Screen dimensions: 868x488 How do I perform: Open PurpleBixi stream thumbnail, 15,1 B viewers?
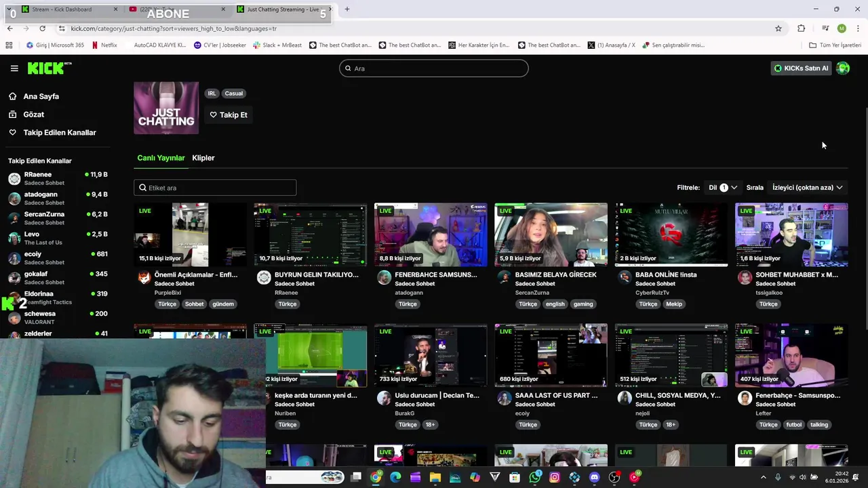click(x=190, y=235)
